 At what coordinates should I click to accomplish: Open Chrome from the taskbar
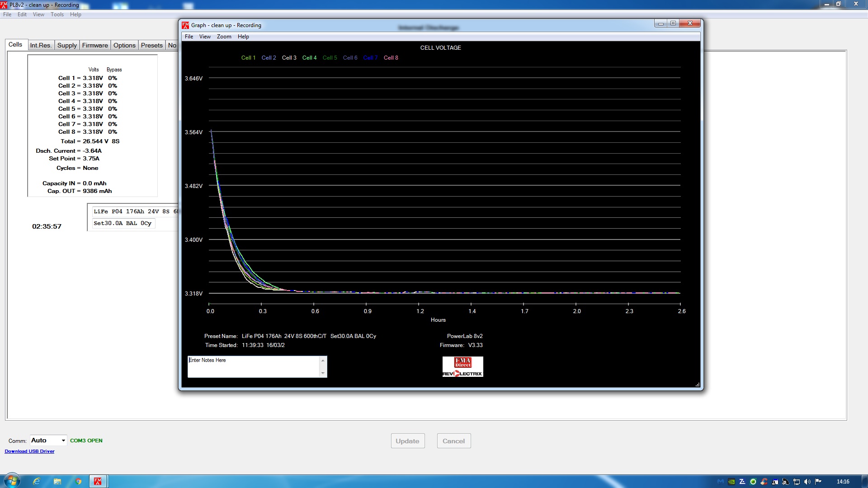pyautogui.click(x=78, y=481)
